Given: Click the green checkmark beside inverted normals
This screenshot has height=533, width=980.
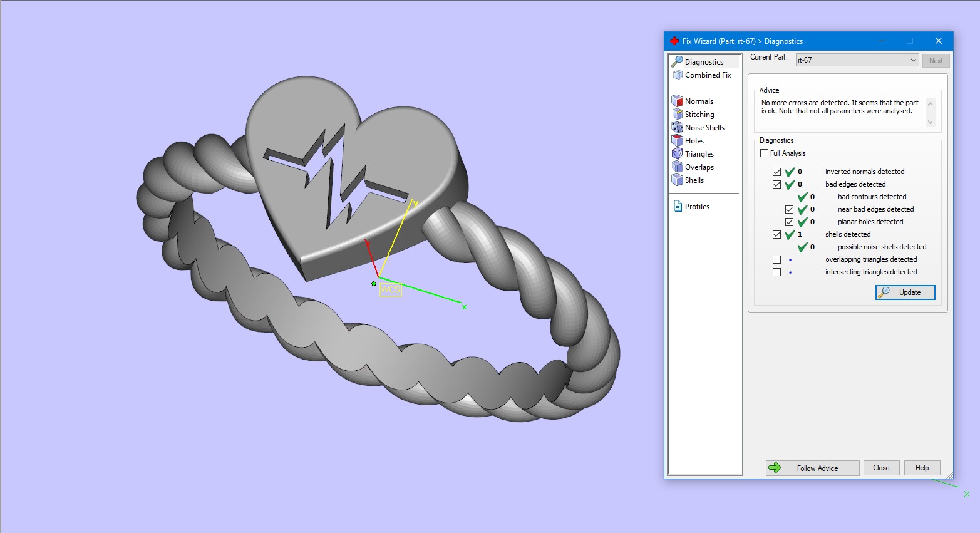Looking at the screenshot, I should point(790,172).
